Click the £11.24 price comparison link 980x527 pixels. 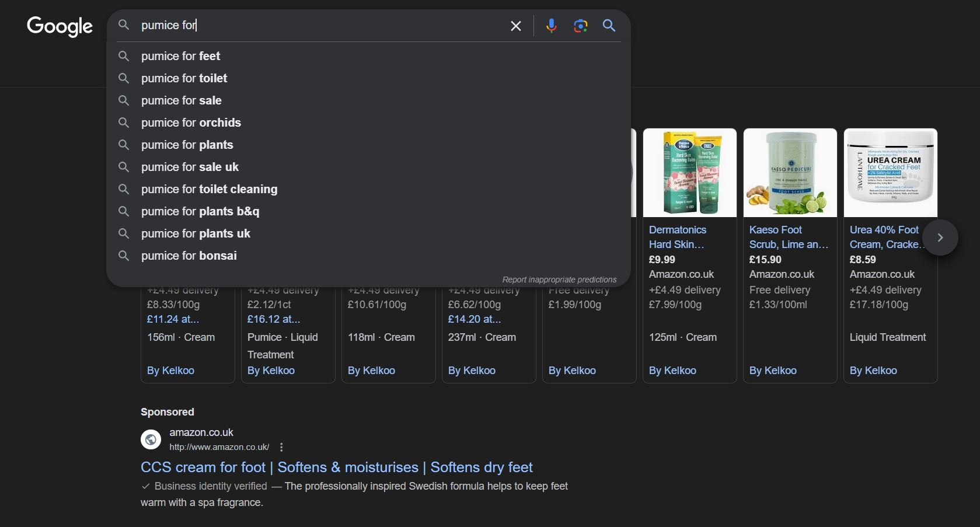tap(173, 319)
